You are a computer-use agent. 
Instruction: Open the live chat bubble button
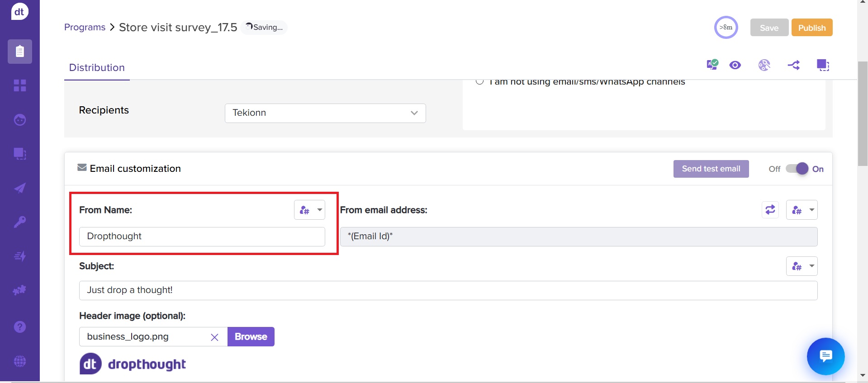[x=825, y=356]
